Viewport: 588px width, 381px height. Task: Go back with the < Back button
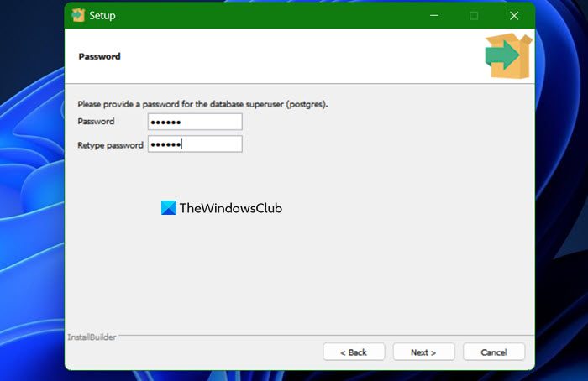pos(354,352)
